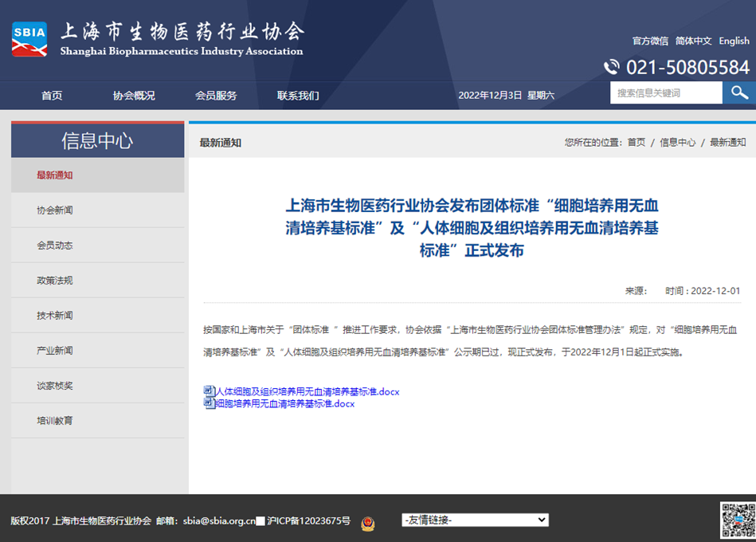Open the 友情链接 dropdown
Viewport: 756px width, 542px height.
point(475,520)
